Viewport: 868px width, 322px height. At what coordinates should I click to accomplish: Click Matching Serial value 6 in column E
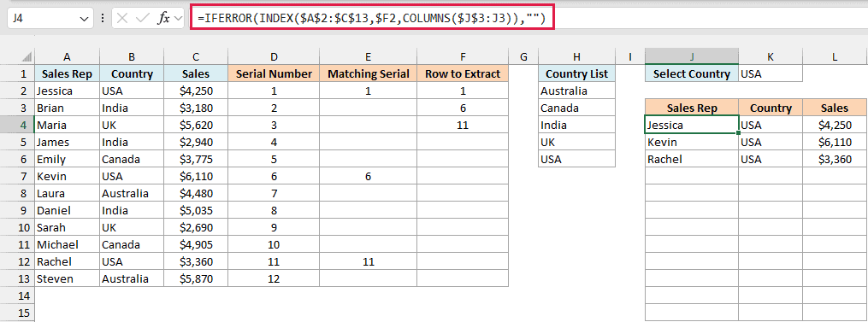pyautogui.click(x=368, y=177)
